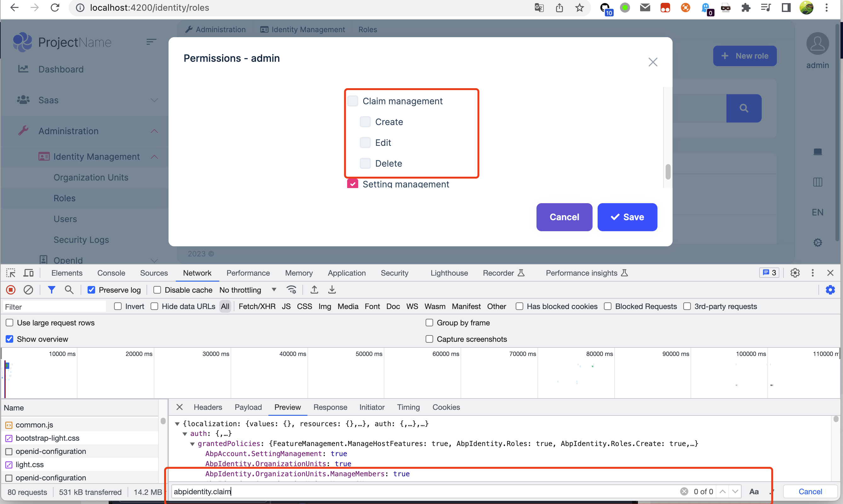This screenshot has height=504, width=843.
Task: Toggle device toolbar icon in DevTools
Action: tap(29, 273)
